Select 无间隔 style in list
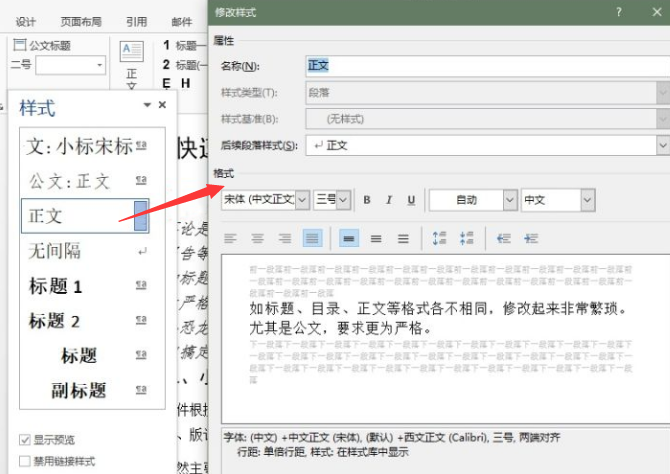This screenshot has height=474, width=670. coord(85,251)
